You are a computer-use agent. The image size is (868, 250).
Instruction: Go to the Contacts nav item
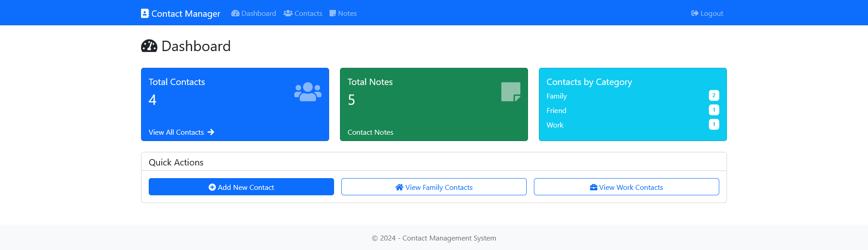(303, 14)
